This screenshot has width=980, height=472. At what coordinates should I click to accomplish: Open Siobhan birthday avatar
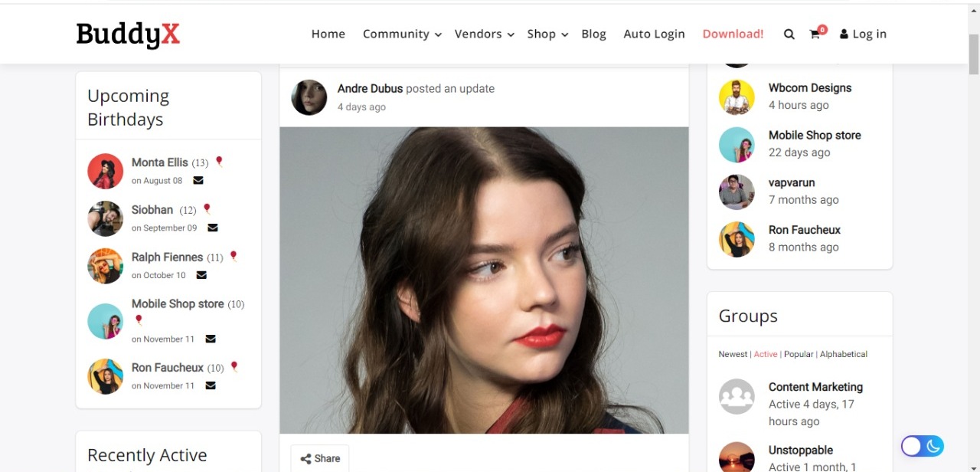[x=106, y=218]
